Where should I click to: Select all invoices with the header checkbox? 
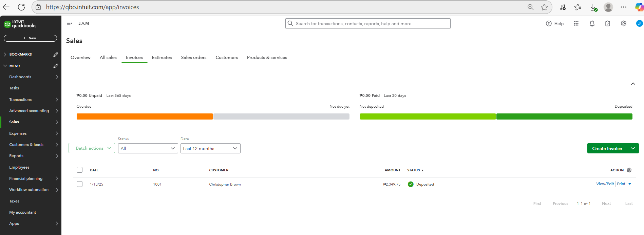79,170
